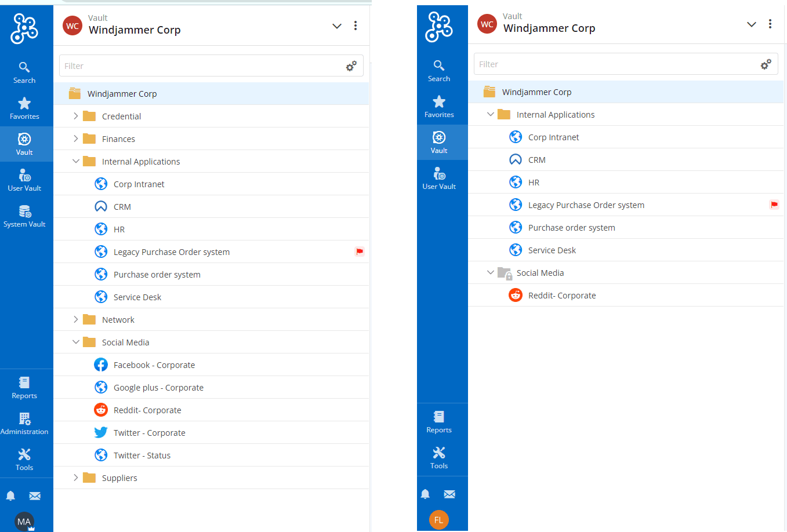Viewport: 787px width, 532px height.
Task: Open the mail icon next to FL avatar
Action: [x=449, y=494]
